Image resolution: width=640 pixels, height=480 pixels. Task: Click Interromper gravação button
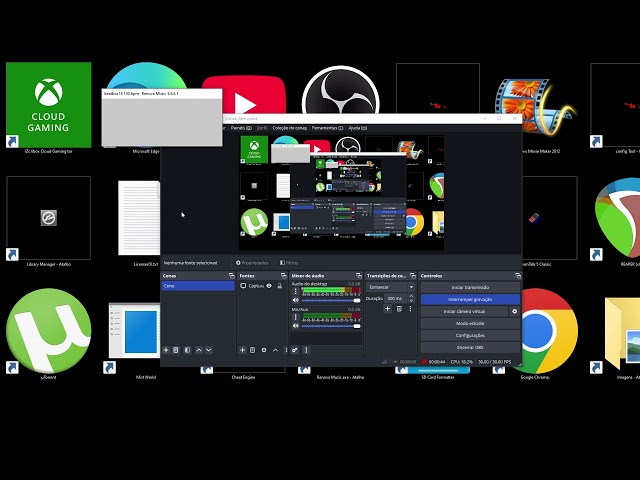[470, 300]
